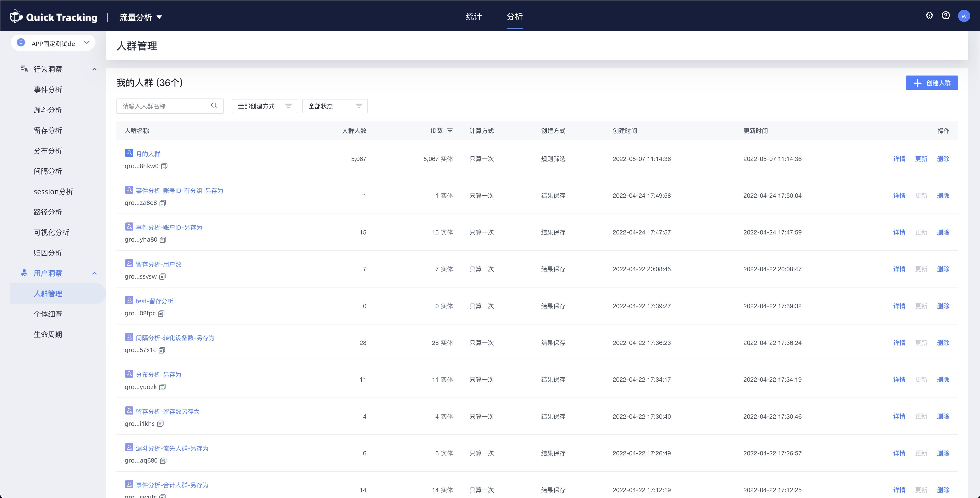Collapse the 行为洞察 section chevron
This screenshot has width=980, height=498.
pos(95,69)
